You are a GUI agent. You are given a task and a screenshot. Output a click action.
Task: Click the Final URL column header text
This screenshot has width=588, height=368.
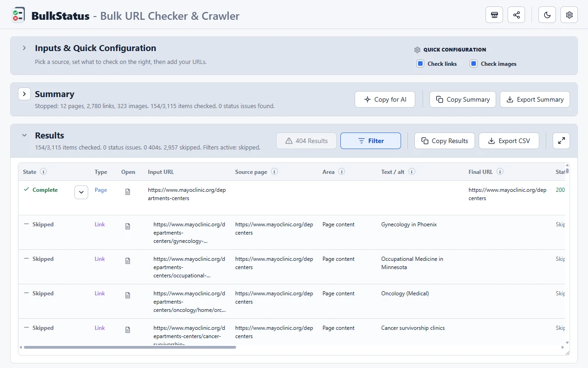(481, 172)
